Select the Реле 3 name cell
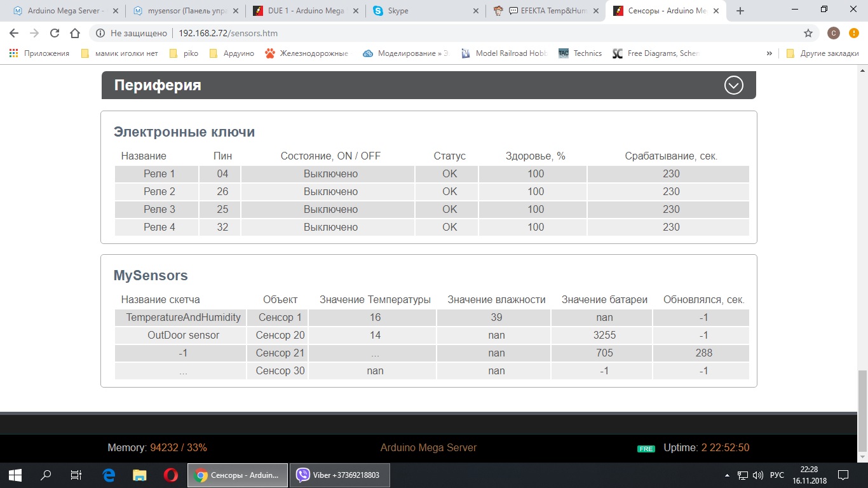 156,210
